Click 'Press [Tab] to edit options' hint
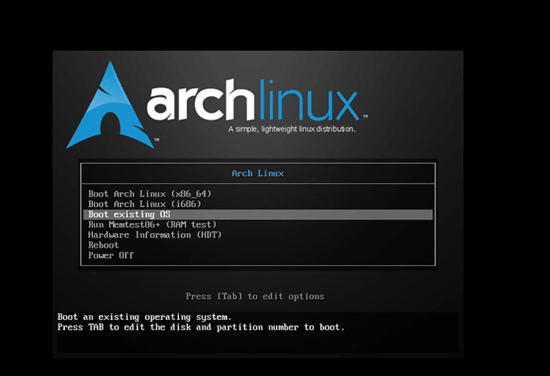 click(255, 296)
